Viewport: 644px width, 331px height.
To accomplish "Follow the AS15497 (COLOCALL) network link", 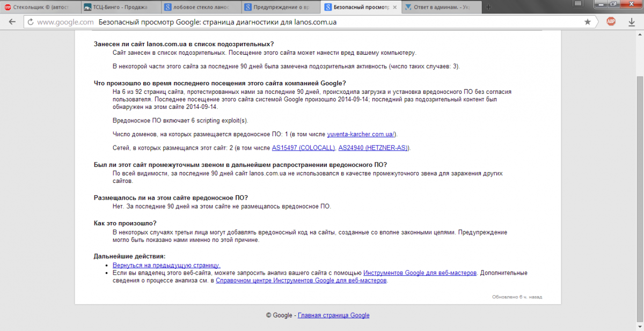I will pyautogui.click(x=303, y=148).
